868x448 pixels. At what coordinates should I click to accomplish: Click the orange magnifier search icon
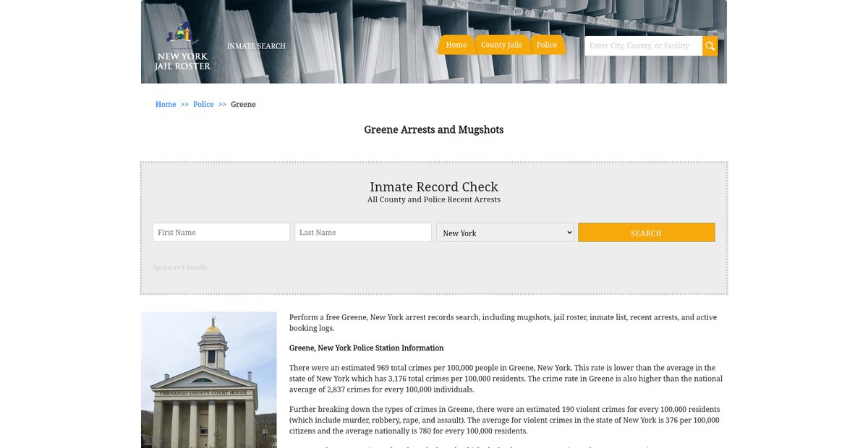[x=710, y=46]
